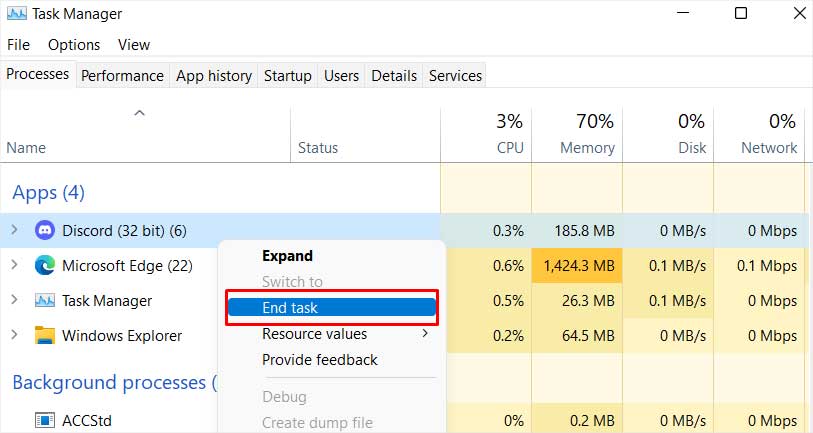Open the Options menu
813x433 pixels.
tap(74, 45)
